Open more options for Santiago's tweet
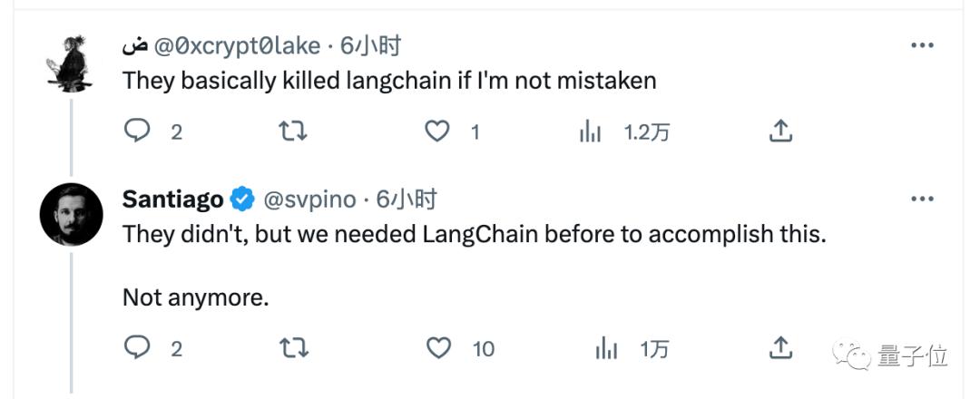The image size is (980, 399). tap(922, 199)
